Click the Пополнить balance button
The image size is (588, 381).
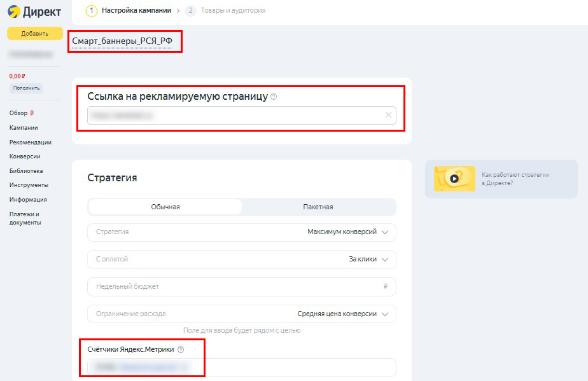26,88
